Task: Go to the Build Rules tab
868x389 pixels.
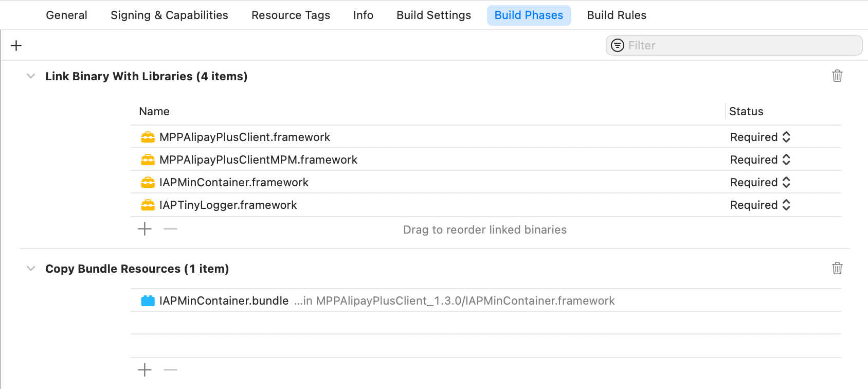Action: [x=617, y=15]
